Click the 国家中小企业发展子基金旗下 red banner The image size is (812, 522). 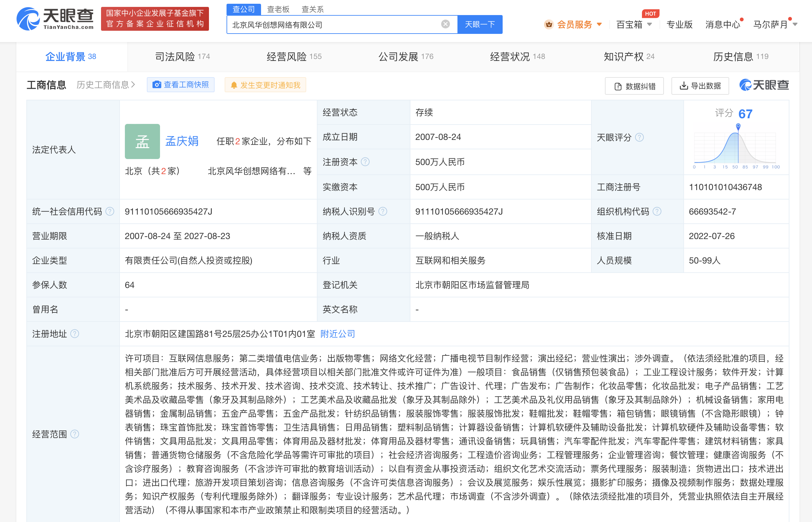click(155, 19)
